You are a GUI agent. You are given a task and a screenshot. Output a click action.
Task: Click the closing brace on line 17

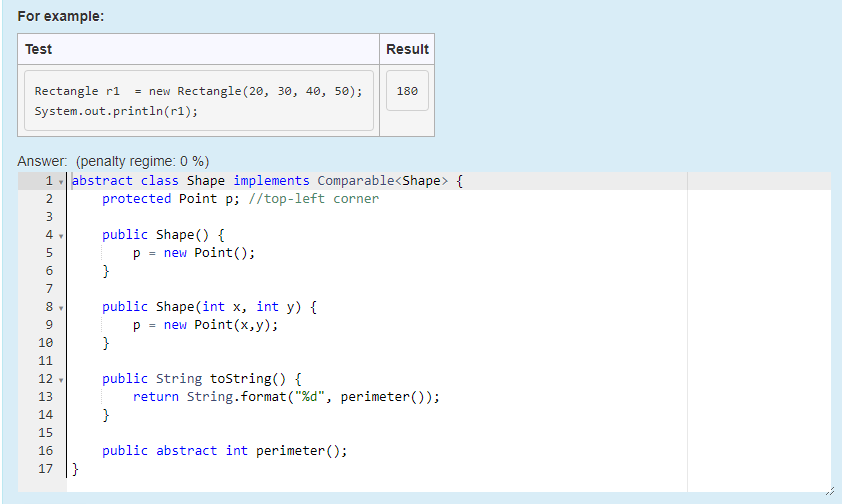(x=75, y=469)
